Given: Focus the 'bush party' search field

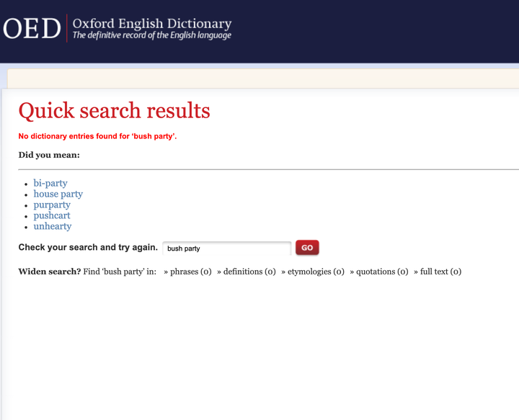Looking at the screenshot, I should 227,249.
